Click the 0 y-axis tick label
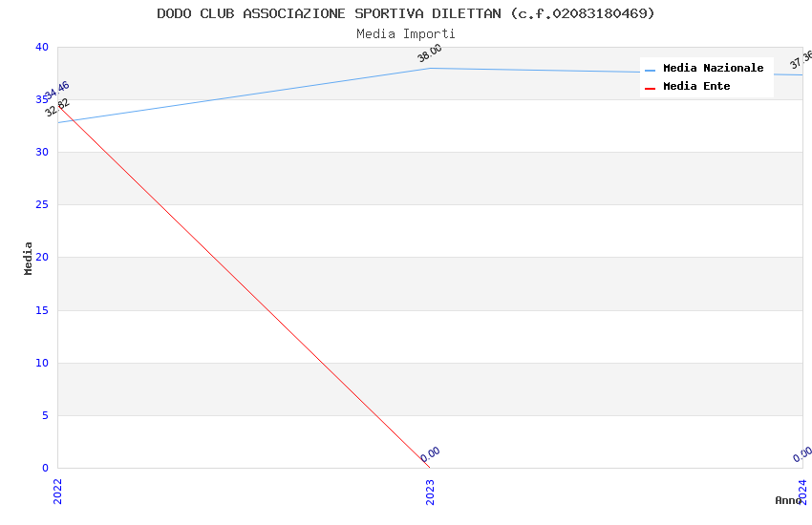This screenshot has width=812, height=525. tap(46, 468)
